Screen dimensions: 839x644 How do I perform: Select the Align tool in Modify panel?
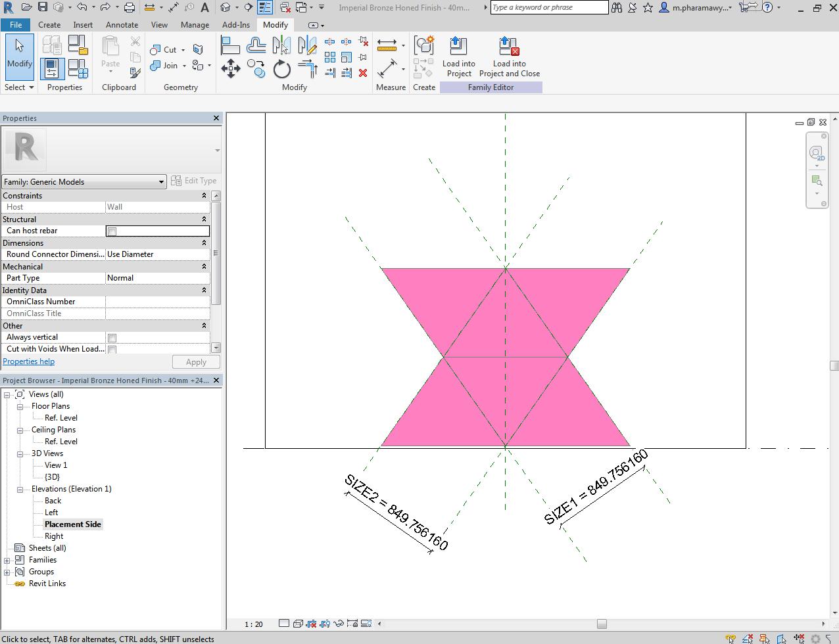(x=230, y=45)
